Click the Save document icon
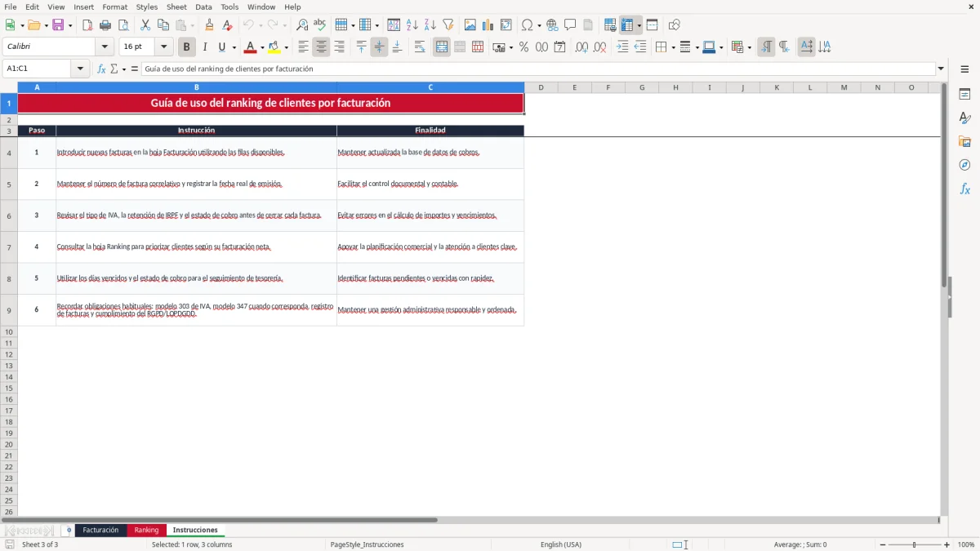 (x=58, y=25)
